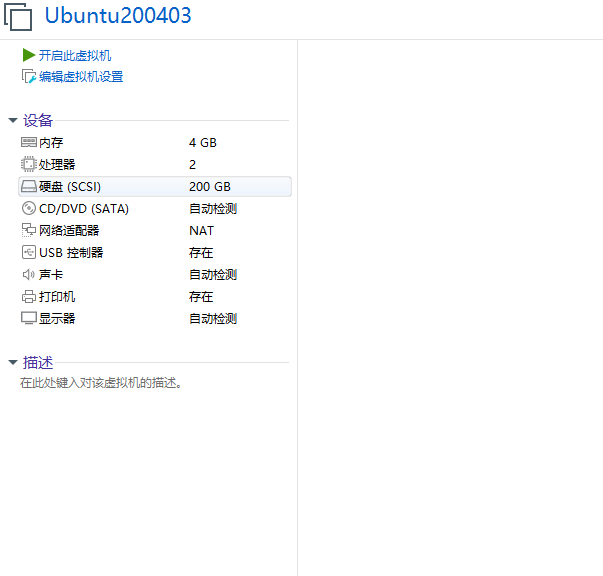Collapse the 描述 section arrow

13,362
